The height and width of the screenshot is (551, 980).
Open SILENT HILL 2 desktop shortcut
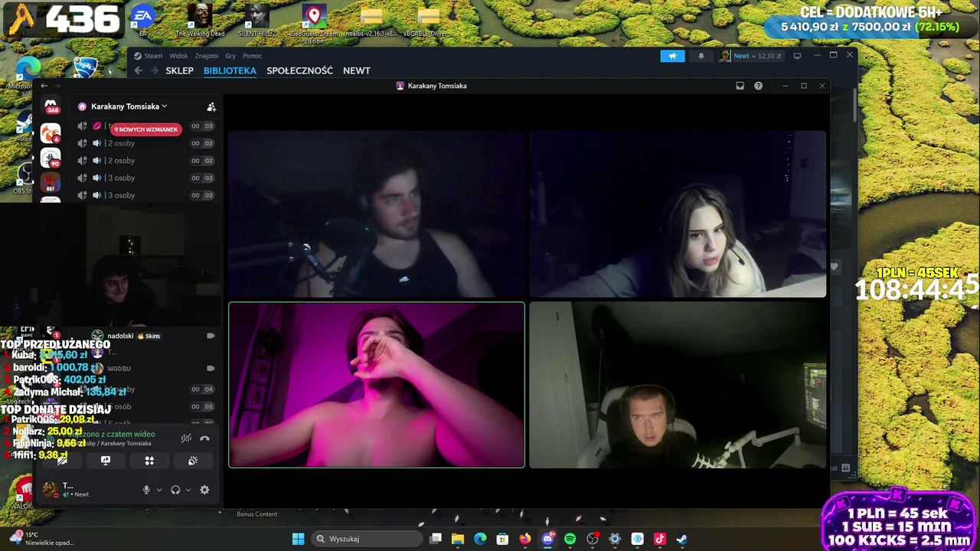click(256, 19)
